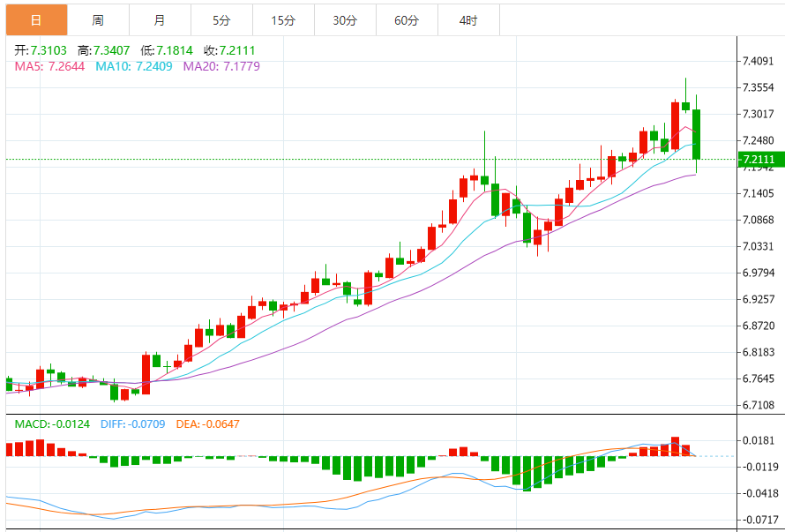
Task: Click the 6.7108 price axis label
Action: coord(759,405)
